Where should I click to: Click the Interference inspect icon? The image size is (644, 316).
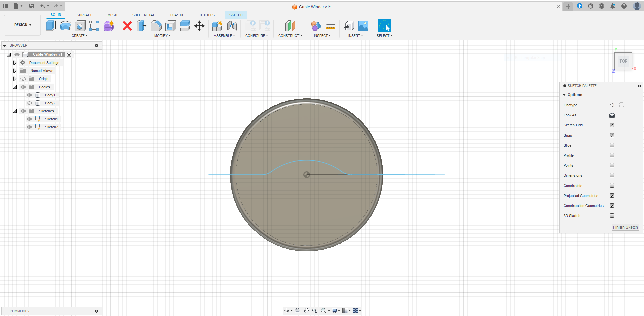tap(316, 26)
